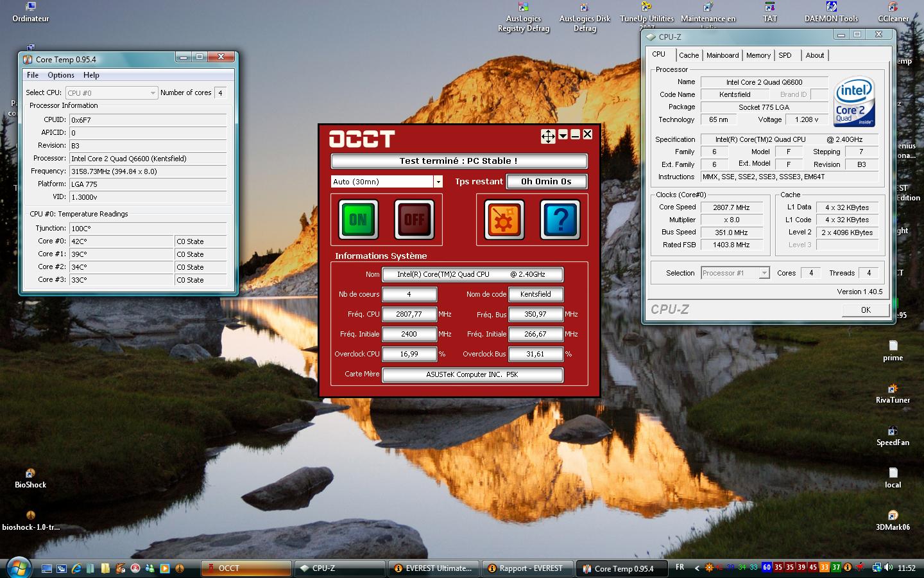Click the Carte Mère ASUSTeK P5K field
Image resolution: width=924 pixels, height=578 pixels.
click(x=472, y=374)
